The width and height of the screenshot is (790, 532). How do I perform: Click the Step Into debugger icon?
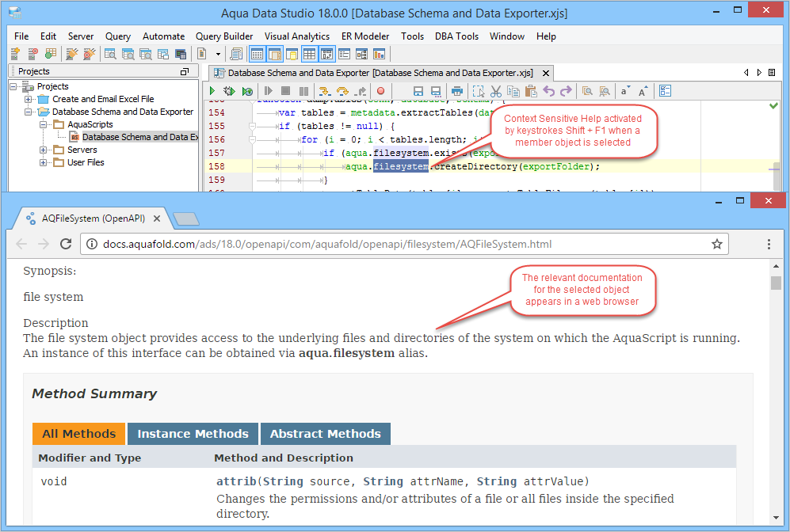click(x=324, y=91)
